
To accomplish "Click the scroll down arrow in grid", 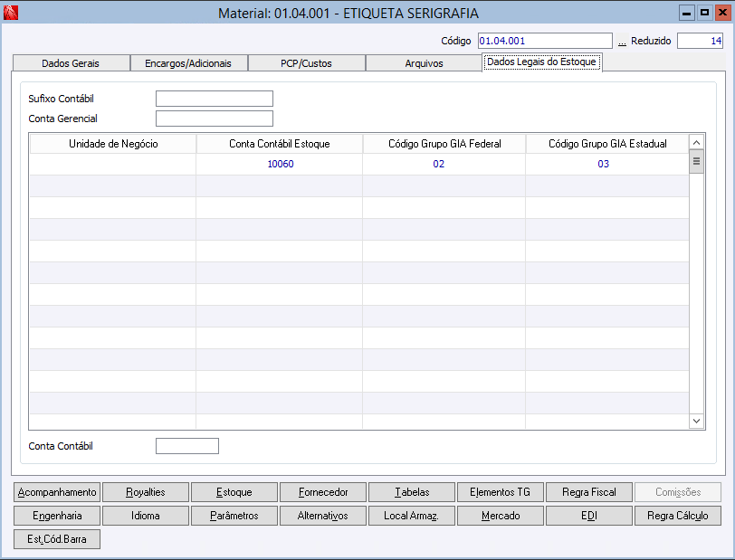I will (x=696, y=421).
